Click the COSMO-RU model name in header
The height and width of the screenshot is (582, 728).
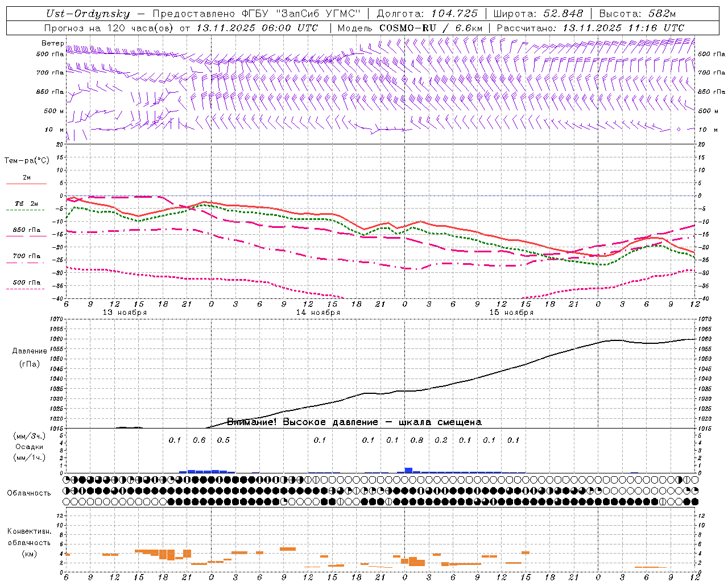pyautogui.click(x=407, y=28)
